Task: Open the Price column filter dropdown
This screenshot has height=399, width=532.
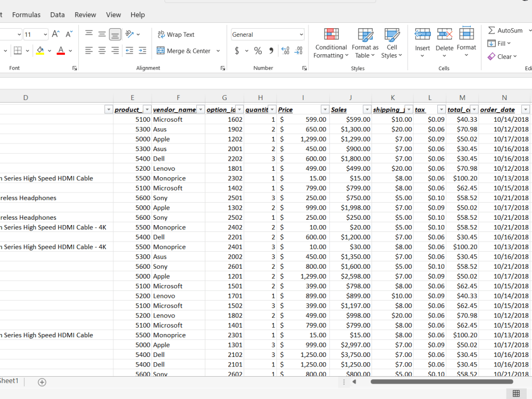Action: click(325, 110)
